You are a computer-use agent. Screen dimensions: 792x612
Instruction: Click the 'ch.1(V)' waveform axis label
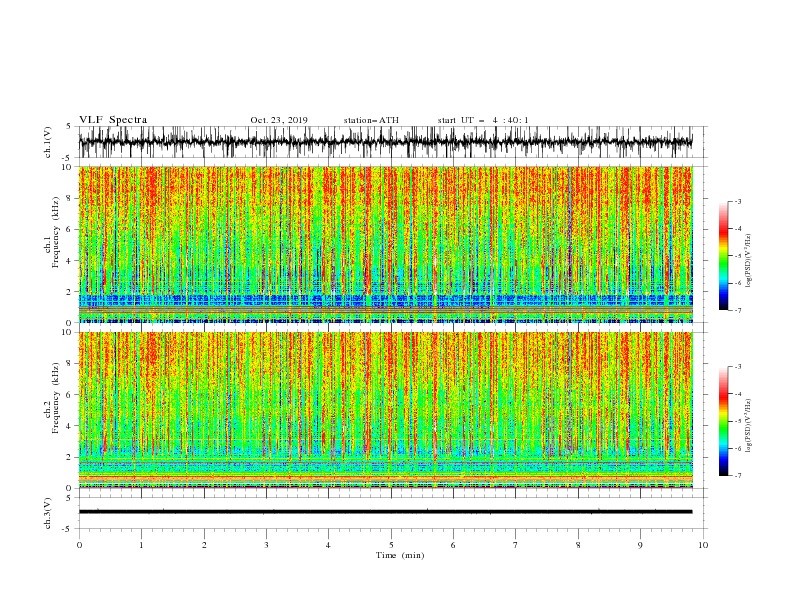48,142
